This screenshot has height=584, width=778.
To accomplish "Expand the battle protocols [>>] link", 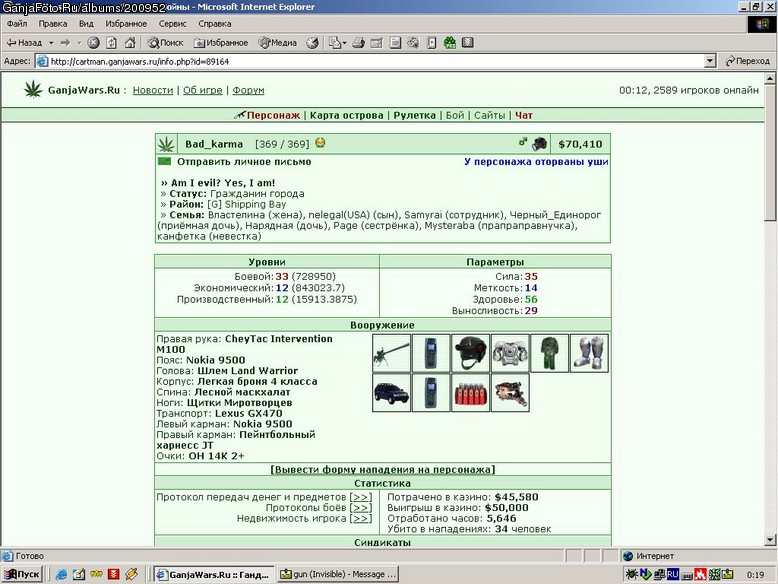I will (361, 508).
